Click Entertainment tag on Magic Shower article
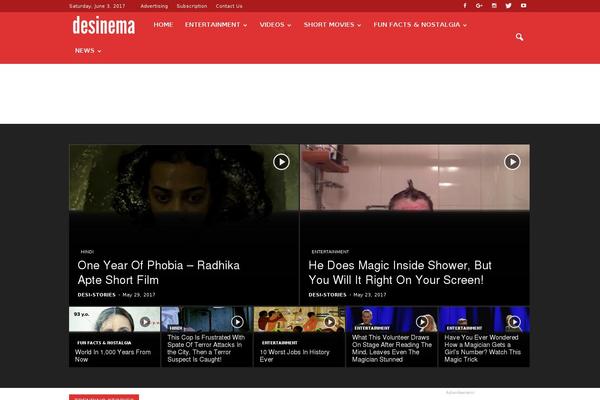The height and width of the screenshot is (400, 600). (x=330, y=252)
